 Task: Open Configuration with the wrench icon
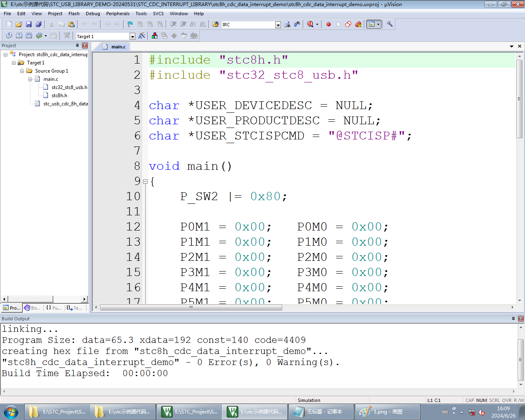point(390,25)
